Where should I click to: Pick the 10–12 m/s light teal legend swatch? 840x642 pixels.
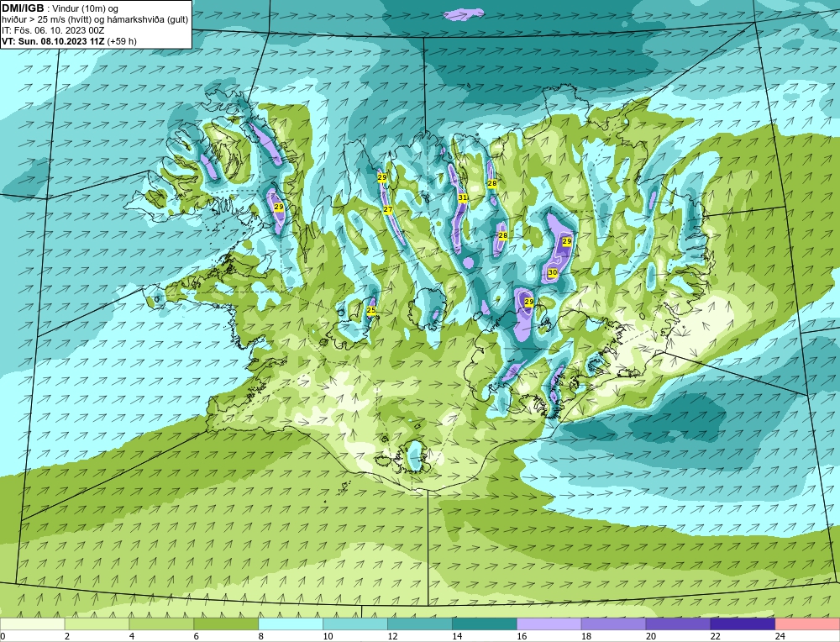[355, 624]
